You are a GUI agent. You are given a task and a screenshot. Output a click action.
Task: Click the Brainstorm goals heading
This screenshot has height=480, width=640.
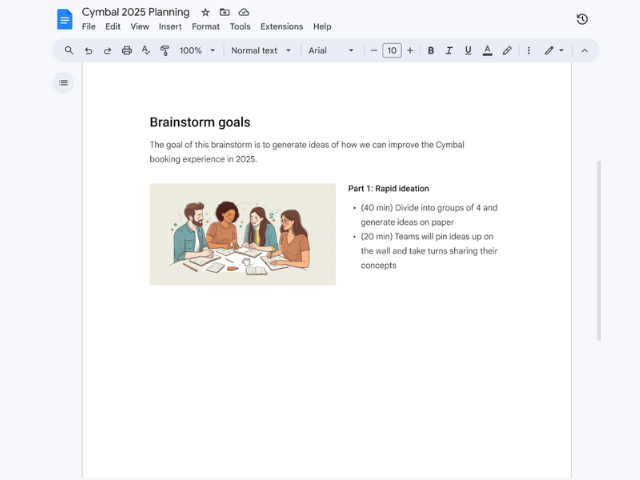click(x=200, y=122)
